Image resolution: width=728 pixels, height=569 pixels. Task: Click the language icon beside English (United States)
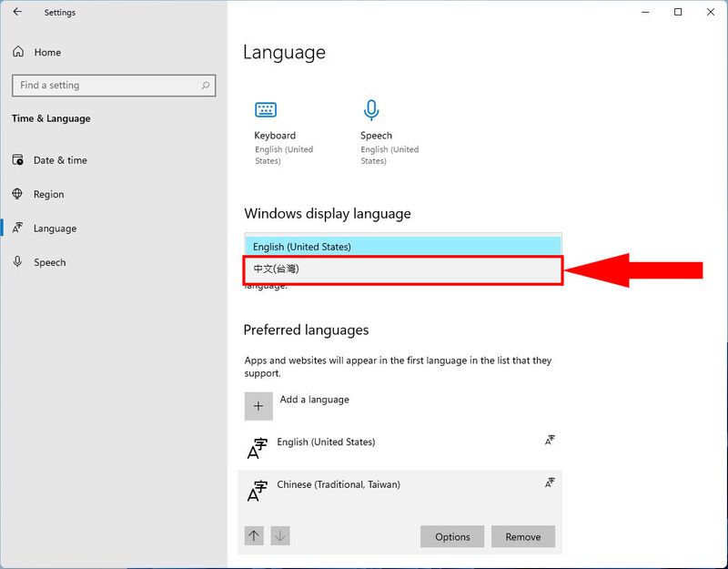[x=258, y=449]
